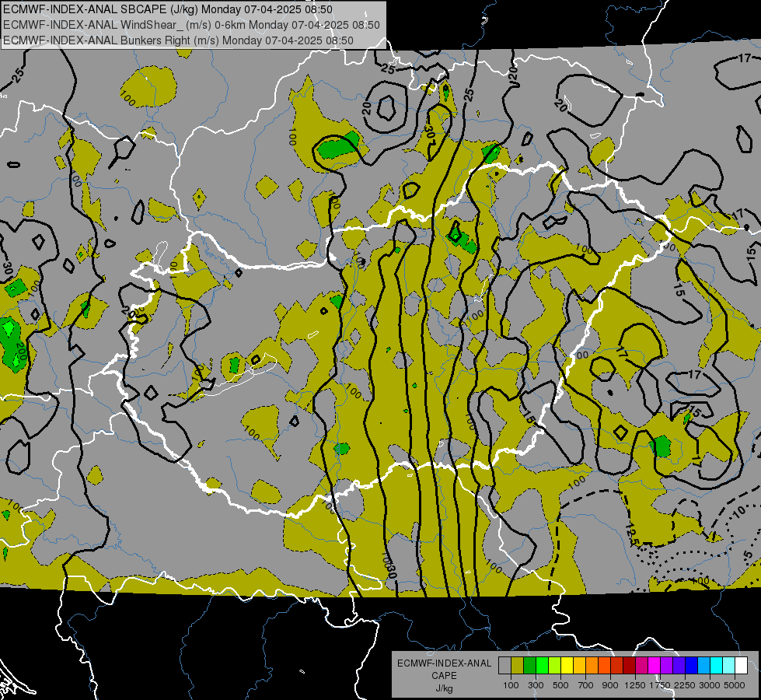Click the legend tick label 5000
This screenshot has height=700, width=761.
click(735, 685)
